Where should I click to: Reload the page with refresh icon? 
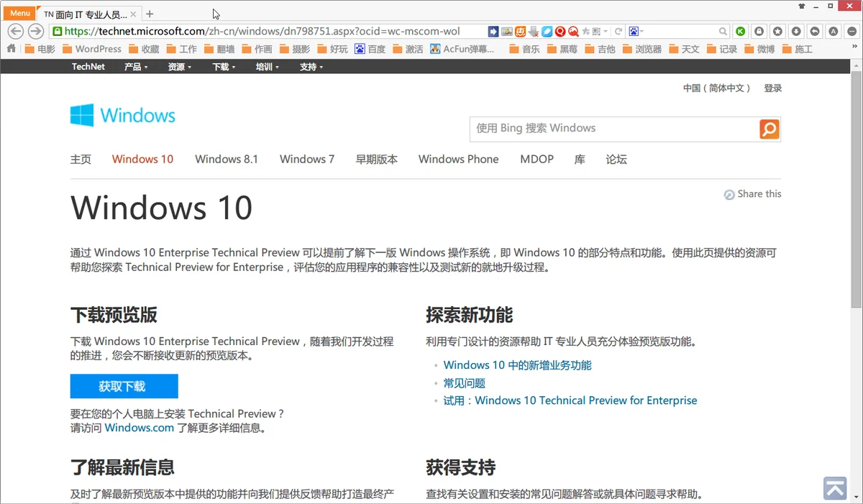pos(618,32)
